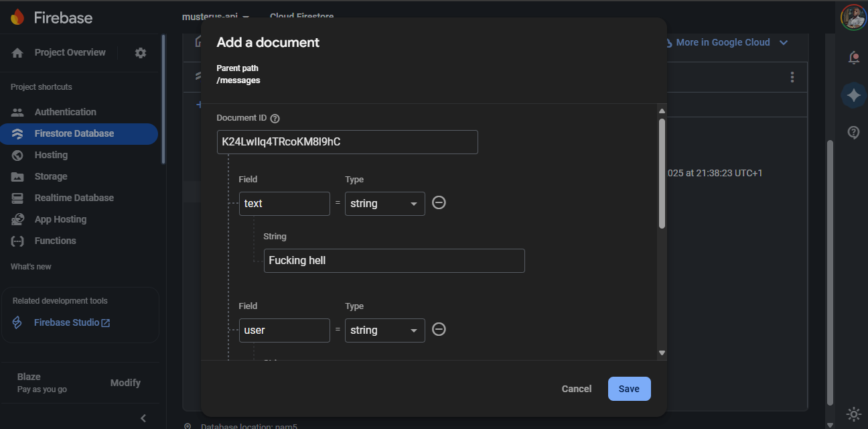Edit the String value containing Fucking hell
Screen dimensions: 868x429
394,260
